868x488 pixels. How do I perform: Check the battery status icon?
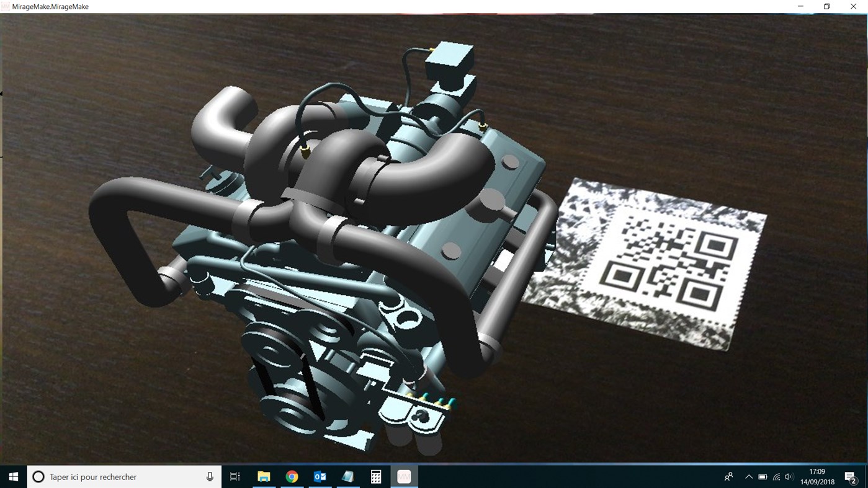click(763, 477)
